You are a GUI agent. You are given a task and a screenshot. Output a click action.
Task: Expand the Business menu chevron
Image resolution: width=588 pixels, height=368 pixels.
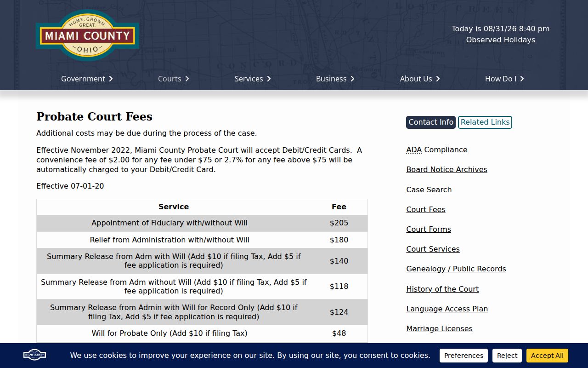pyautogui.click(x=352, y=79)
